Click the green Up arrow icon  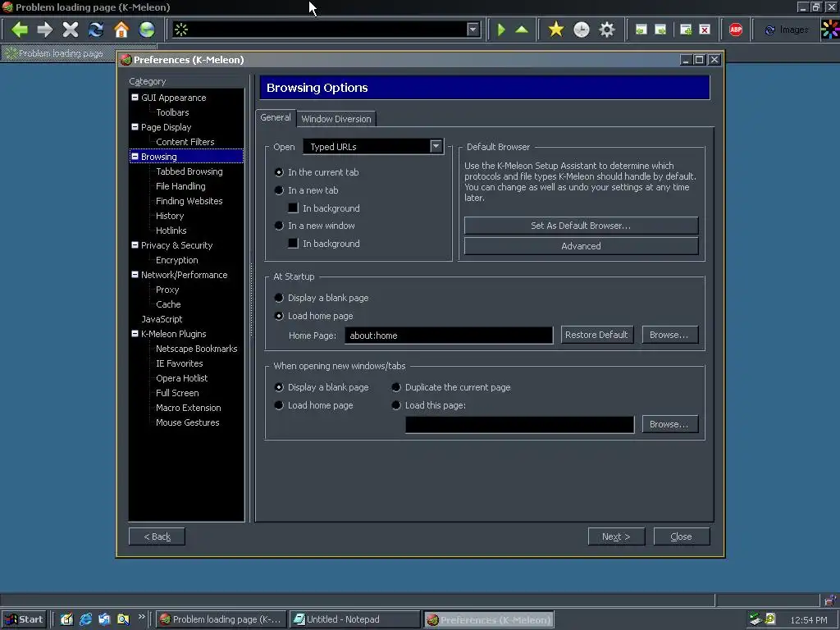click(522, 30)
